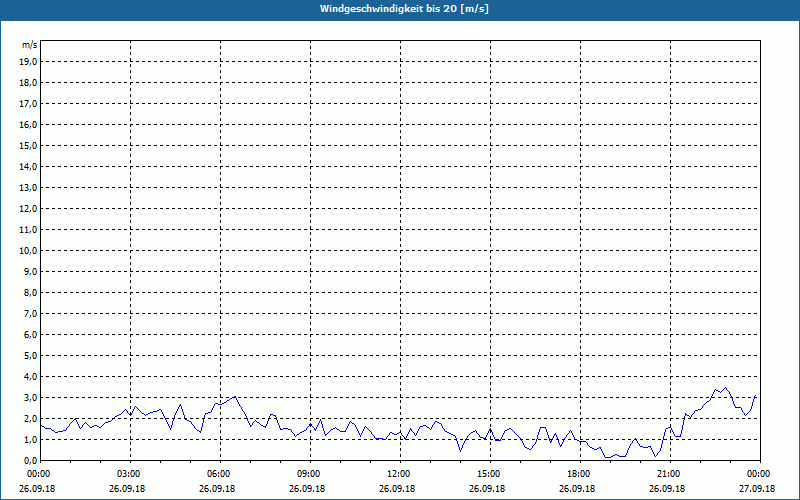The width and height of the screenshot is (800, 500).
Task: Click the 5,0 y-axis value
Action: point(31,356)
